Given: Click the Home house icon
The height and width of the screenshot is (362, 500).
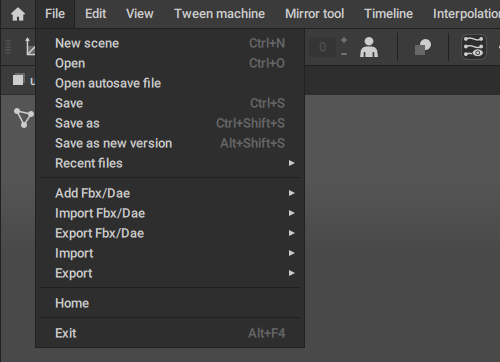Looking at the screenshot, I should coord(18,14).
